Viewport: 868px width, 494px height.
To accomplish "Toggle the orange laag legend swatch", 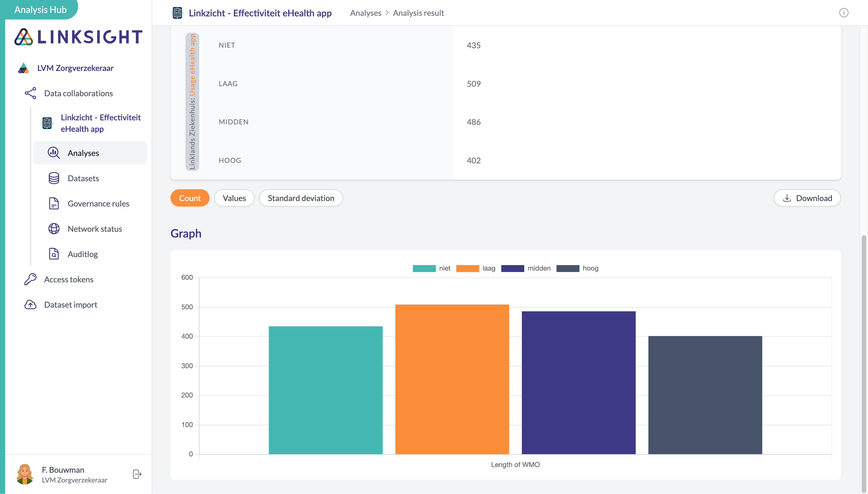I will pos(467,268).
